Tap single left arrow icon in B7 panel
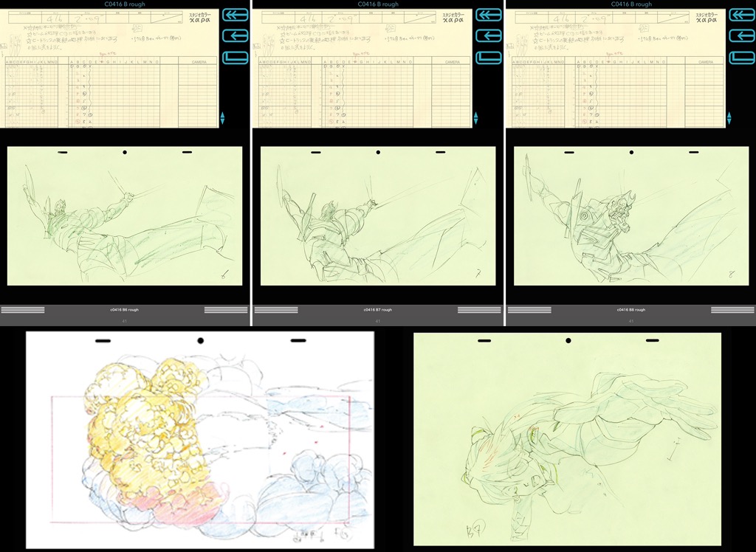This screenshot has width=756, height=552. 489,35
